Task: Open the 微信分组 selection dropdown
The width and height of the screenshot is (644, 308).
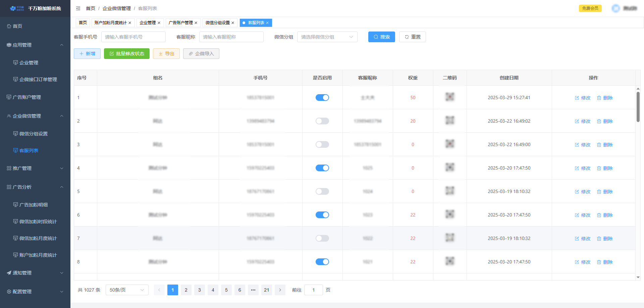Action: [327, 37]
